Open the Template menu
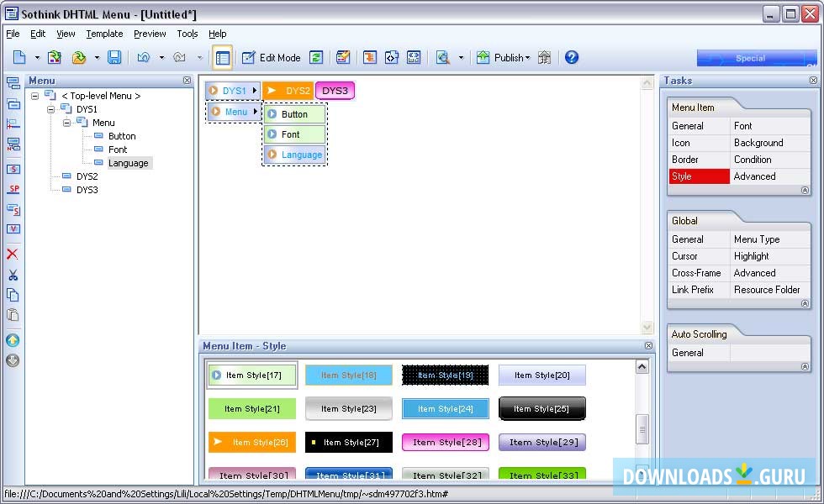Viewport: 824px width, 504px height. (x=104, y=34)
